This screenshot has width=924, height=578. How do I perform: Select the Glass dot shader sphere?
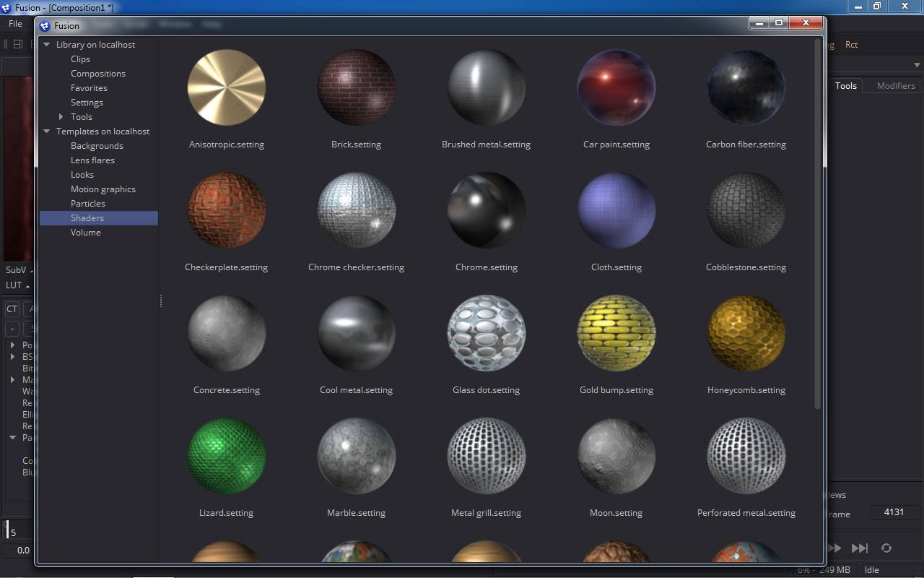(487, 333)
